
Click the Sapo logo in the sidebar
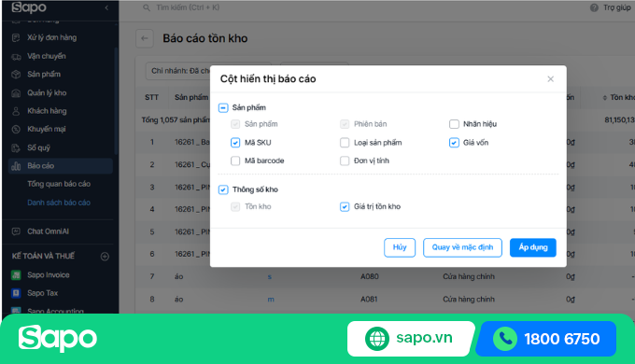click(x=29, y=7)
